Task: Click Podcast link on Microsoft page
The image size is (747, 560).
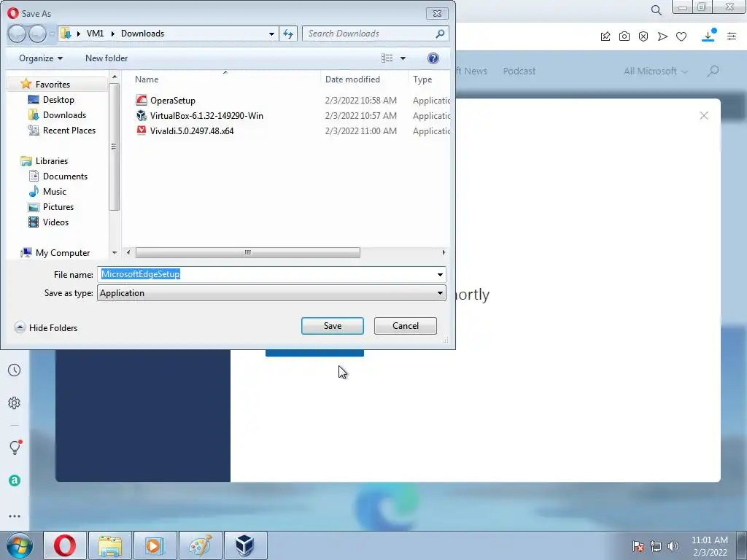Action: pos(519,71)
